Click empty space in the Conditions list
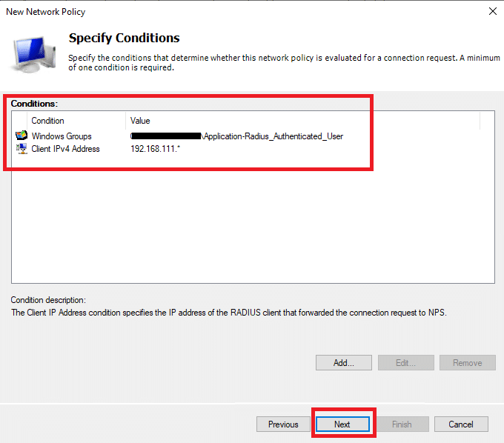Viewport: 504px width, 443px height. pos(252,222)
